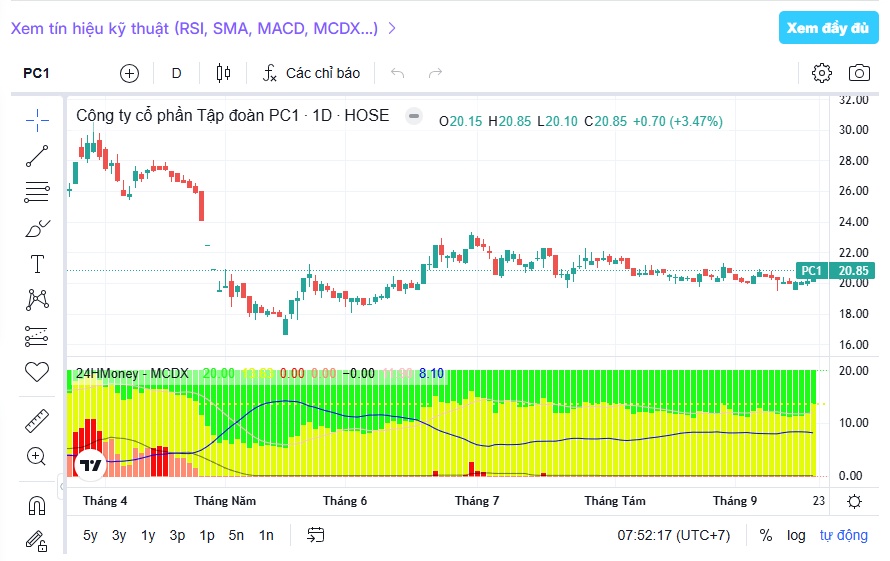Open the go to date calendar icon
This screenshot has width=890, height=561.
point(316,535)
